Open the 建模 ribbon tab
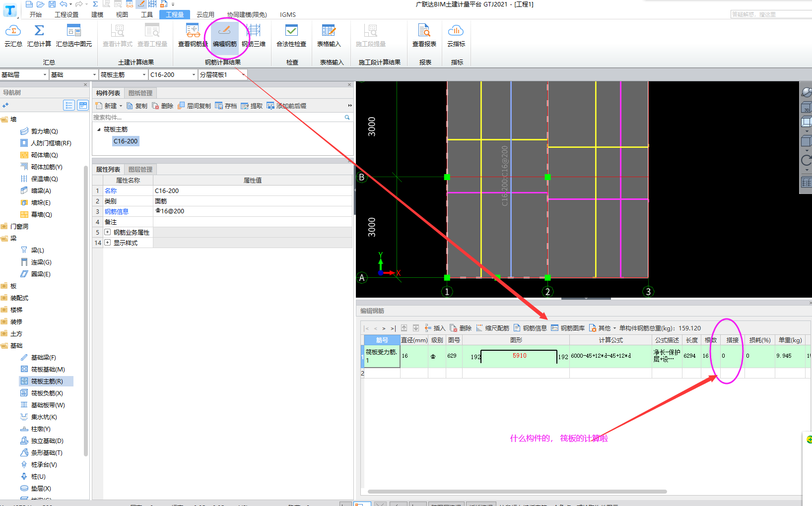This screenshot has height=506, width=812. point(97,14)
